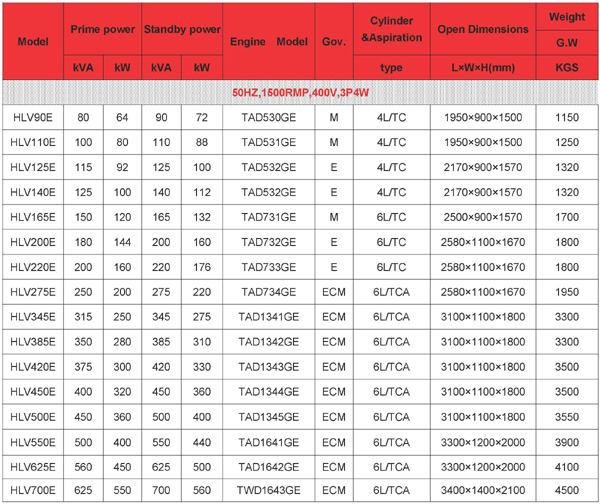Click weight value 4500

[x=567, y=490]
